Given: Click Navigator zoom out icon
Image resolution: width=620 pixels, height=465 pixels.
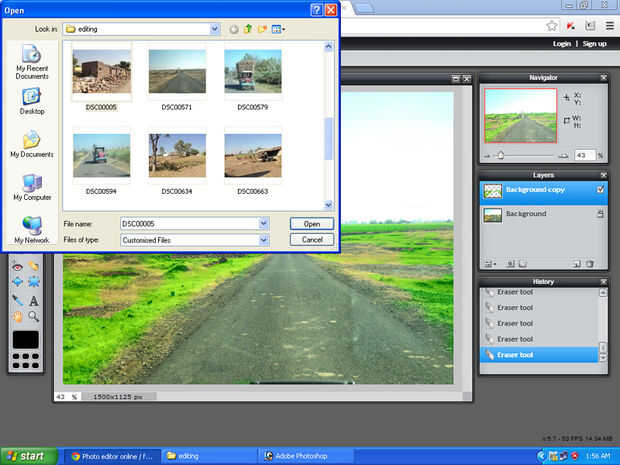Looking at the screenshot, I should coord(487,156).
